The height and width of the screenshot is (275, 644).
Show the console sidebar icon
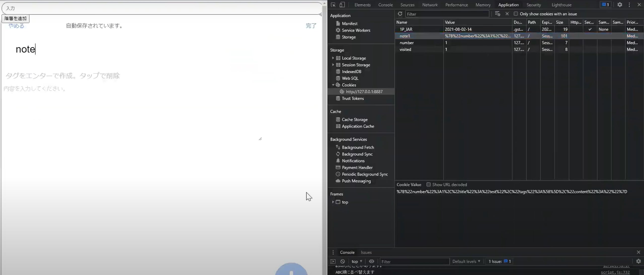pyautogui.click(x=333, y=261)
